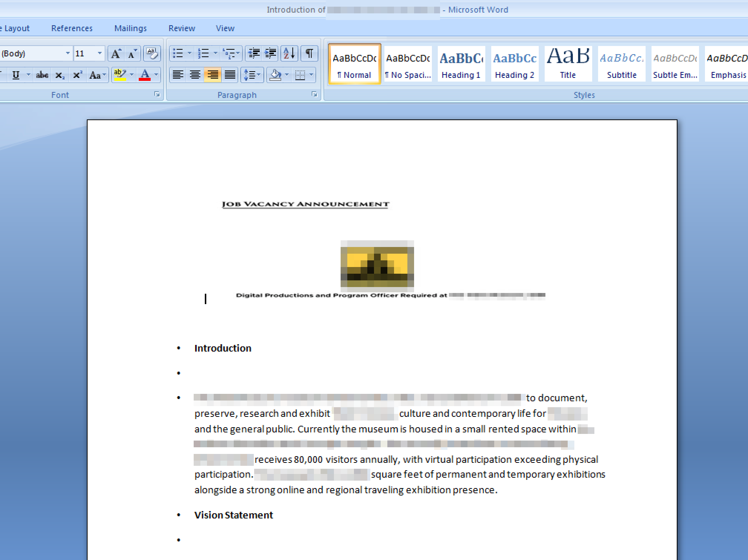
Task: Toggle strikethrough formatting
Action: [42, 75]
